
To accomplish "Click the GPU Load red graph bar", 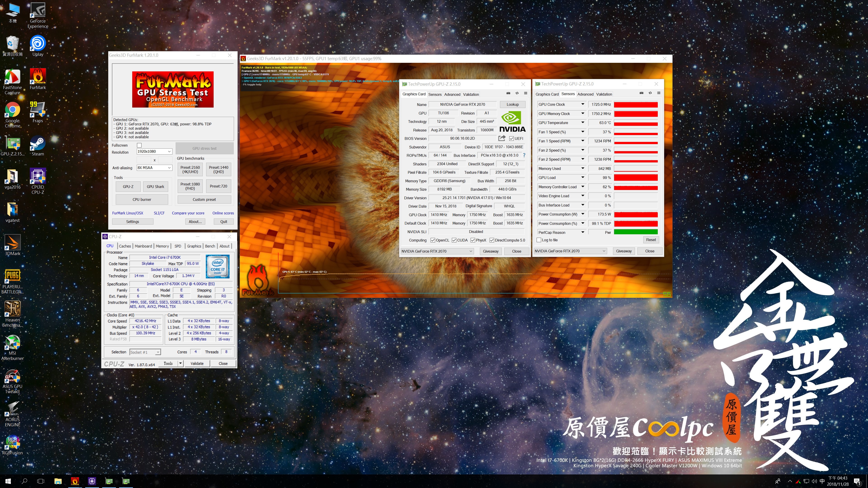I will click(635, 178).
